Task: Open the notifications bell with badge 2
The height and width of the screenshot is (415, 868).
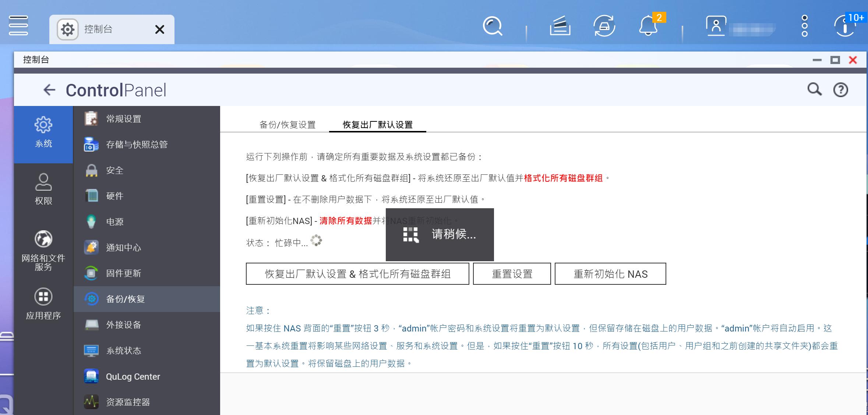Action: point(648,26)
